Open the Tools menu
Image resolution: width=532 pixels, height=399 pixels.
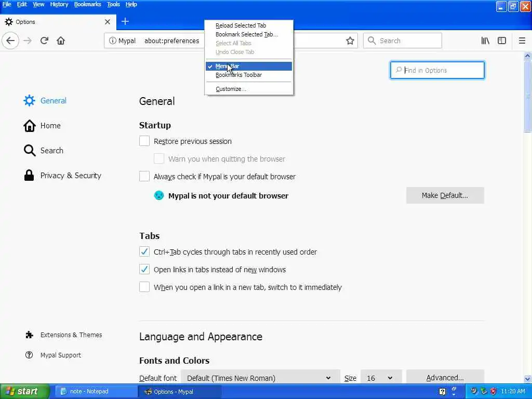point(113,4)
